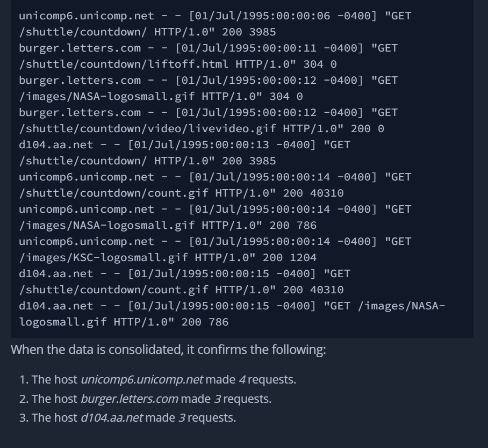Click the italic 3 in the burger.letters.com item
This screenshot has width=488, height=448.
[218, 399]
